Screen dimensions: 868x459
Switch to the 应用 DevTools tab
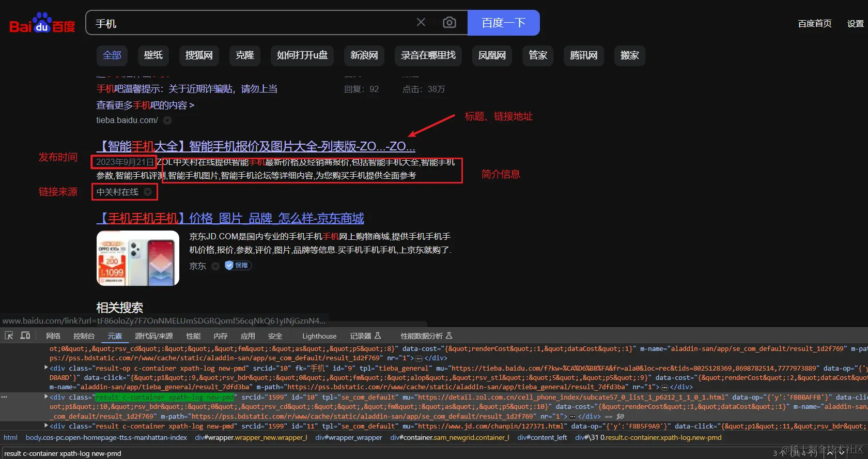(x=248, y=336)
